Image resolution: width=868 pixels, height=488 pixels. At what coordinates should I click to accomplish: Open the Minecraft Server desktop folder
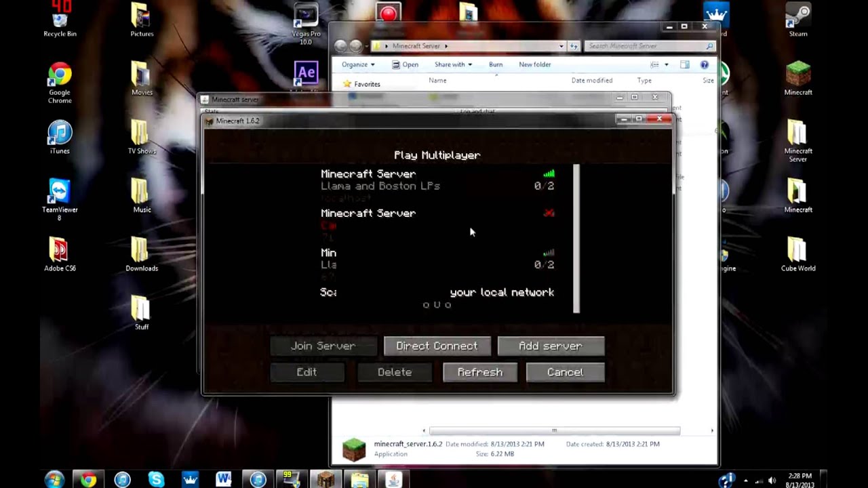pos(798,141)
